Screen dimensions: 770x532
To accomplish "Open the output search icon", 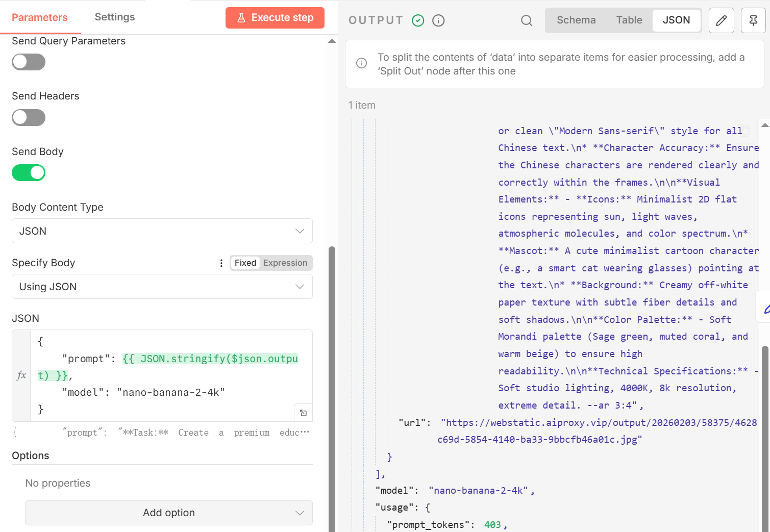I will [527, 20].
